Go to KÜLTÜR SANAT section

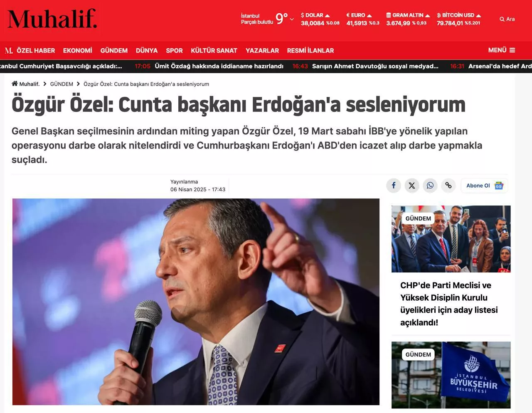click(x=214, y=51)
